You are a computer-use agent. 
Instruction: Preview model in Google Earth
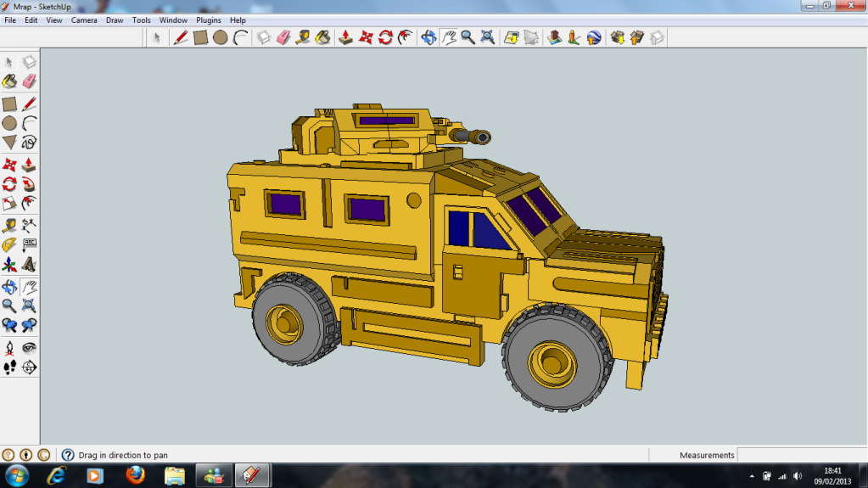pyautogui.click(x=594, y=37)
